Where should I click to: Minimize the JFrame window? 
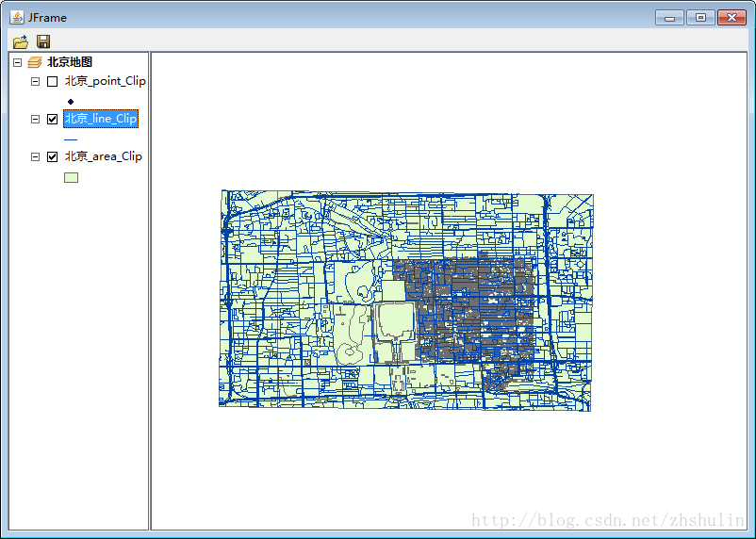point(669,17)
